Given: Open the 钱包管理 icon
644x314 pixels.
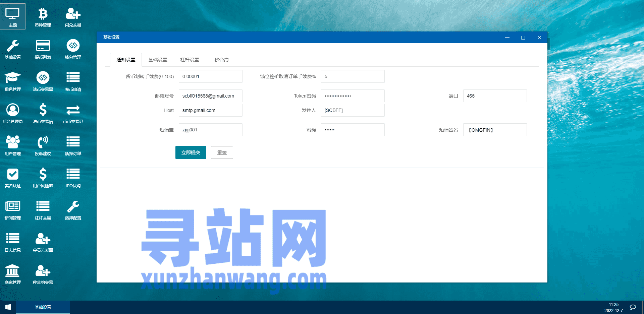Looking at the screenshot, I should 73,49.
